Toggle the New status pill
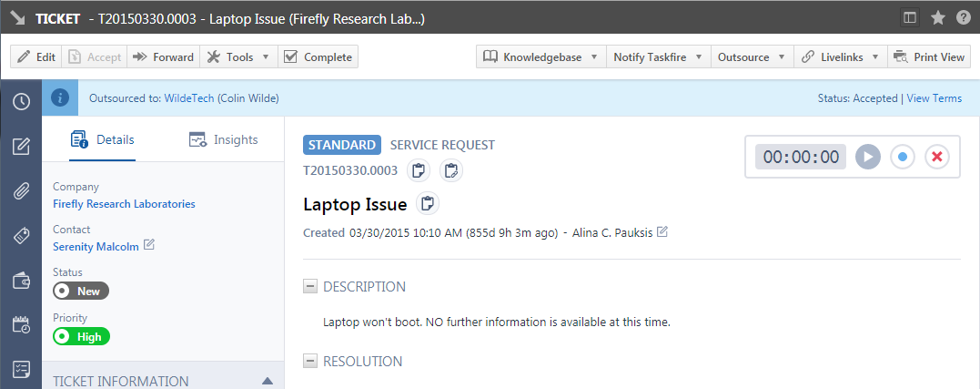This screenshot has height=389, width=980. pos(81,292)
